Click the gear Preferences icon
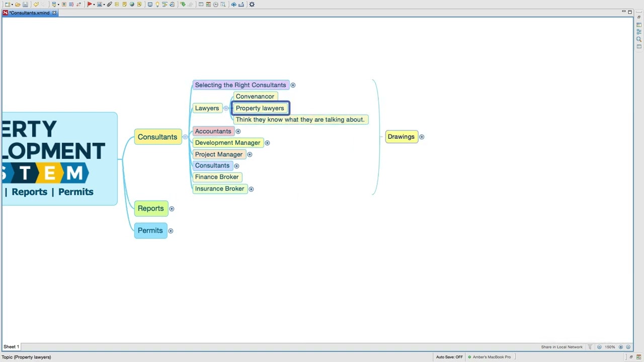 click(x=252, y=5)
